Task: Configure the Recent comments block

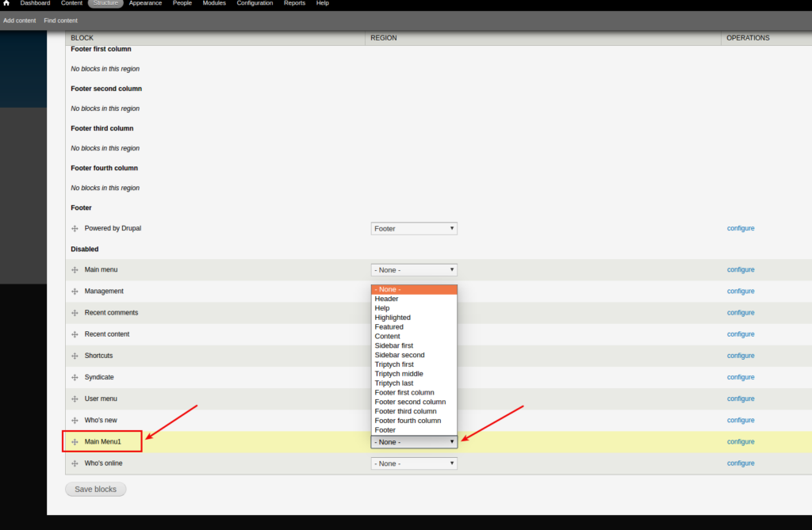Action: pyautogui.click(x=741, y=313)
